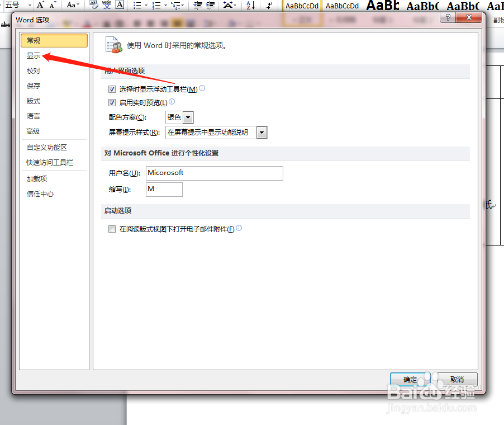Open the Change Case Aa button
The height and width of the screenshot is (425, 504).
[x=73, y=5]
